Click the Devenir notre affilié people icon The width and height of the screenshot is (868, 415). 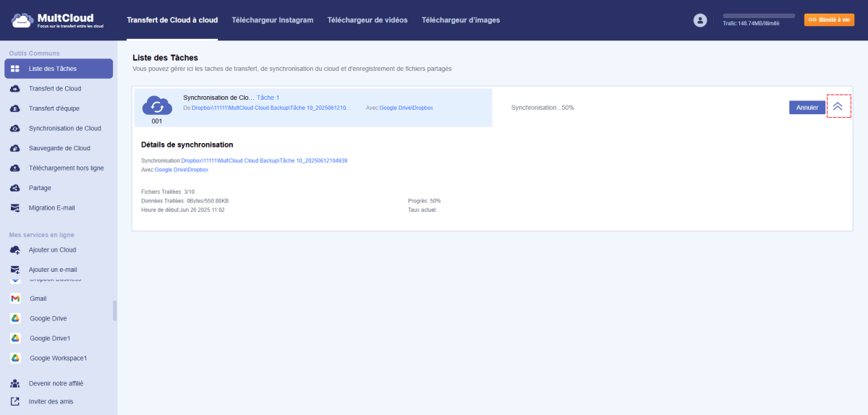pos(14,383)
